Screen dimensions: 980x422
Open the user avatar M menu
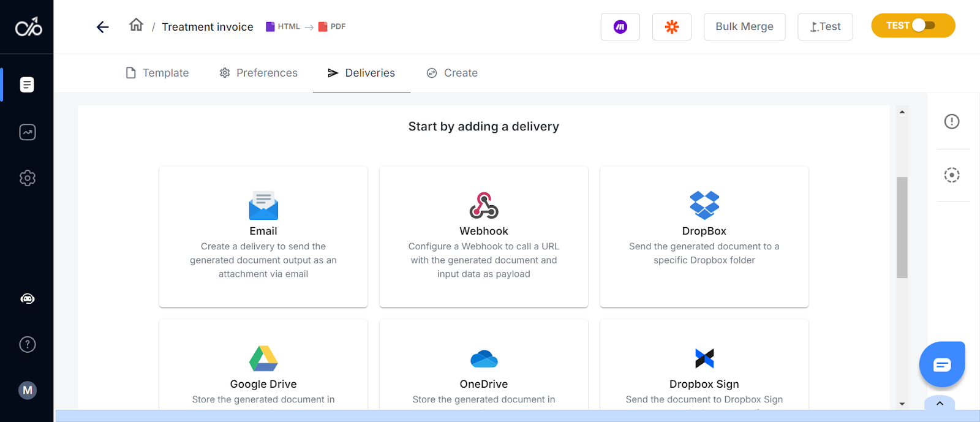point(28,390)
